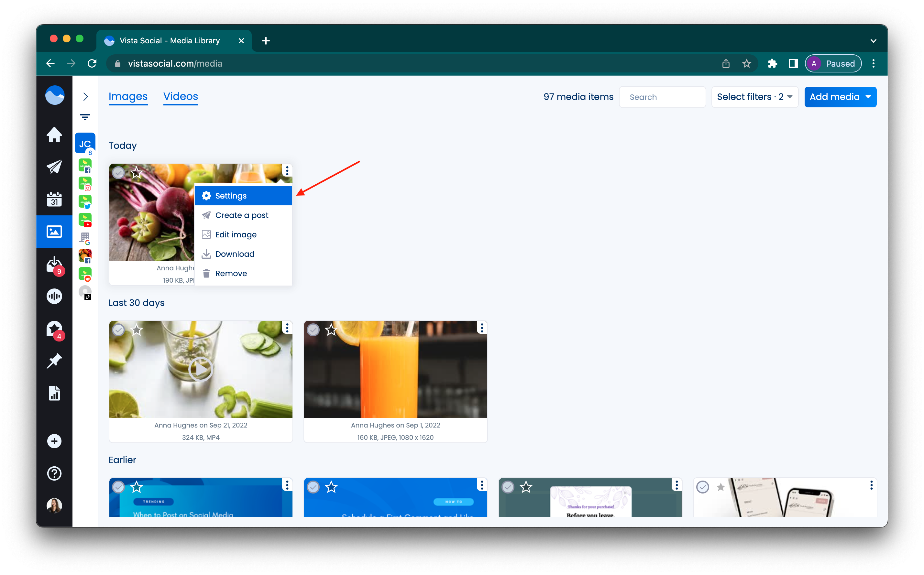The width and height of the screenshot is (924, 575).
Task: Click the Paused profile button in Chrome
Action: (x=833, y=63)
